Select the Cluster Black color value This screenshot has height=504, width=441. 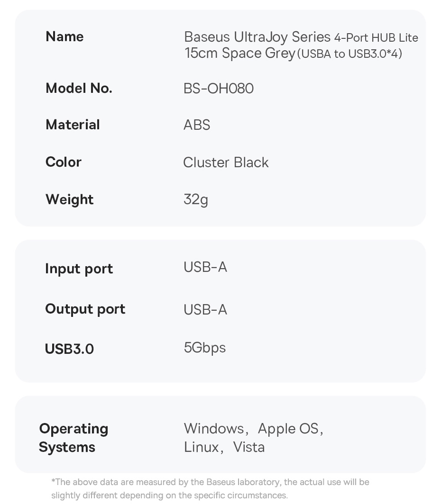(226, 162)
